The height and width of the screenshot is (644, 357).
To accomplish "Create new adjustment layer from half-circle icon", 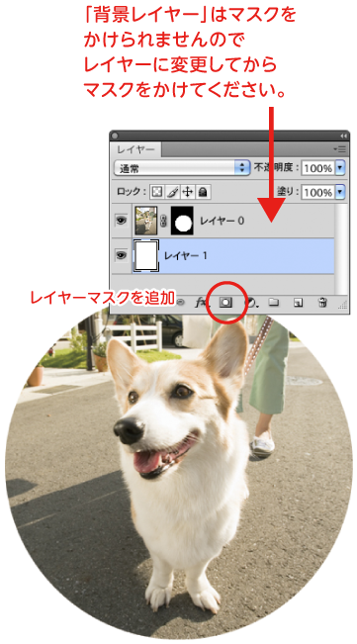I will click(251, 303).
